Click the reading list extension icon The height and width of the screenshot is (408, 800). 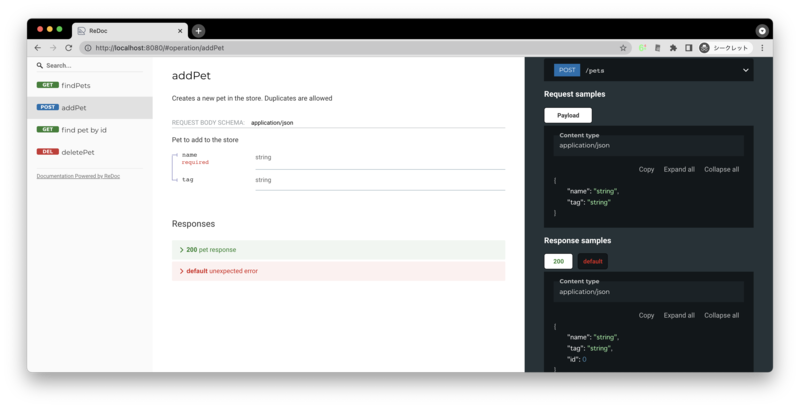click(x=658, y=48)
